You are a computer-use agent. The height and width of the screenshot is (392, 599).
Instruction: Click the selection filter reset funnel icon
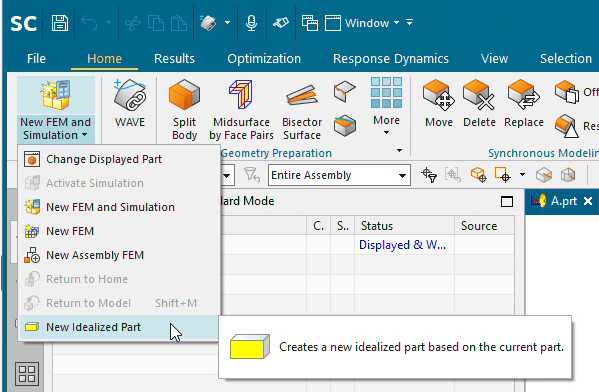coord(252,175)
